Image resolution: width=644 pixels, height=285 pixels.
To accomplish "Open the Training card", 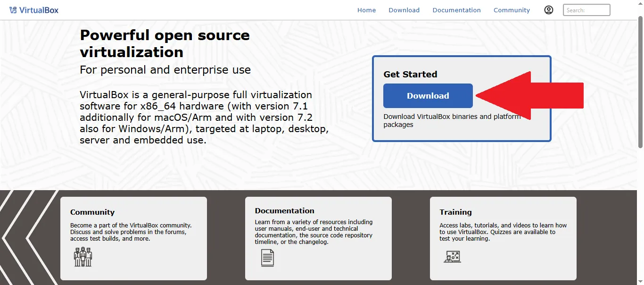I will pos(503,238).
